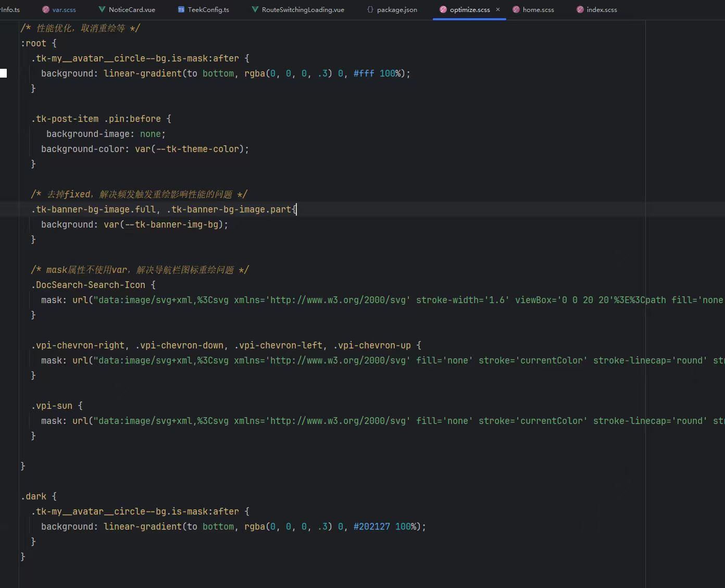
Task: Click the '#202127' color value
Action: click(x=371, y=527)
